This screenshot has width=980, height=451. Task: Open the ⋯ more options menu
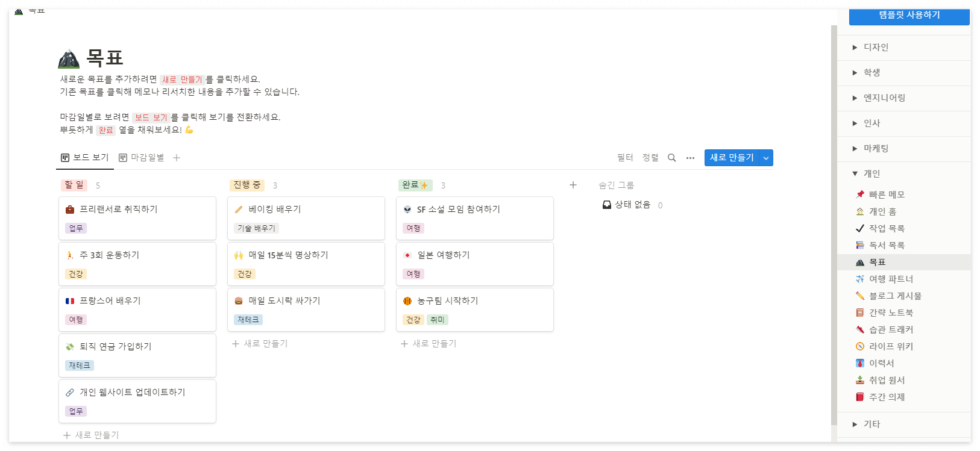point(690,157)
